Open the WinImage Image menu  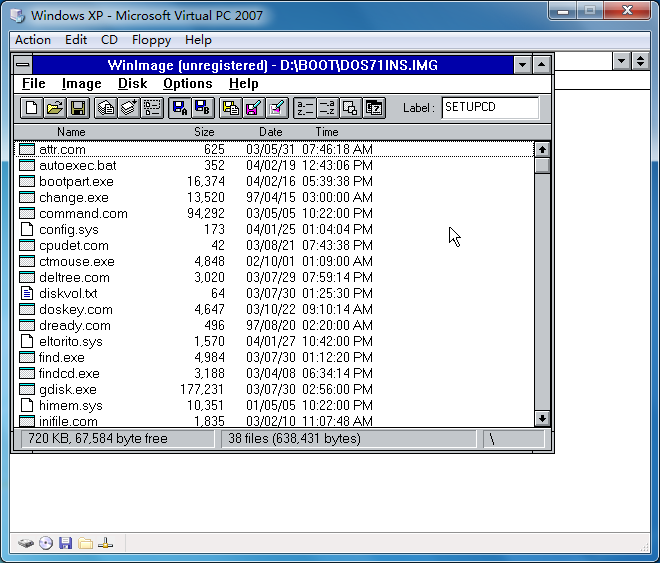tap(81, 84)
